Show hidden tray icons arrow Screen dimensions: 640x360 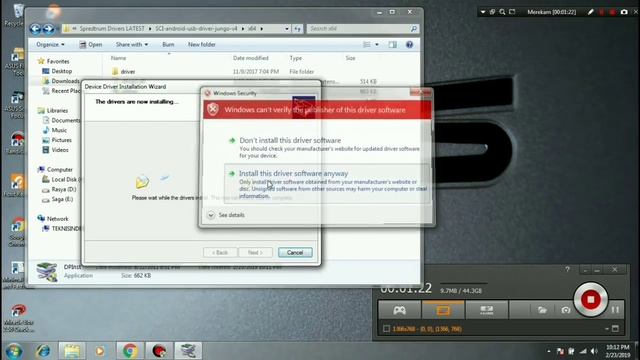pyautogui.click(x=549, y=351)
